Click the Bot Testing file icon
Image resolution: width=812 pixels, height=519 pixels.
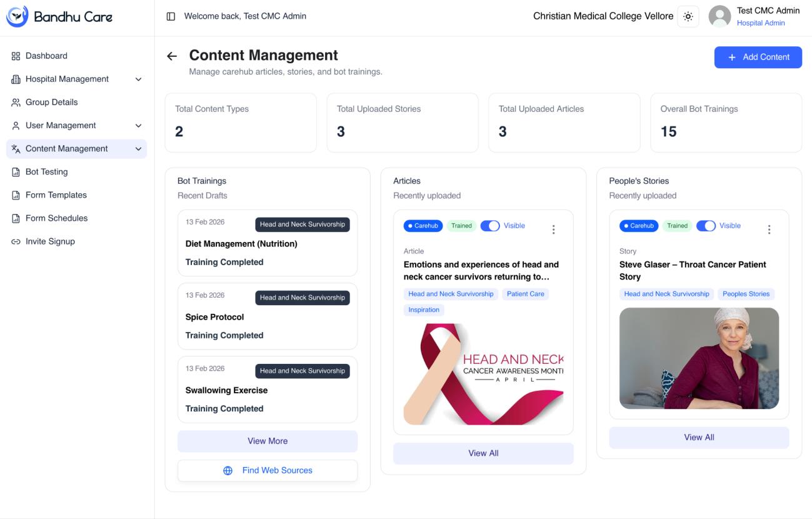[x=16, y=172]
